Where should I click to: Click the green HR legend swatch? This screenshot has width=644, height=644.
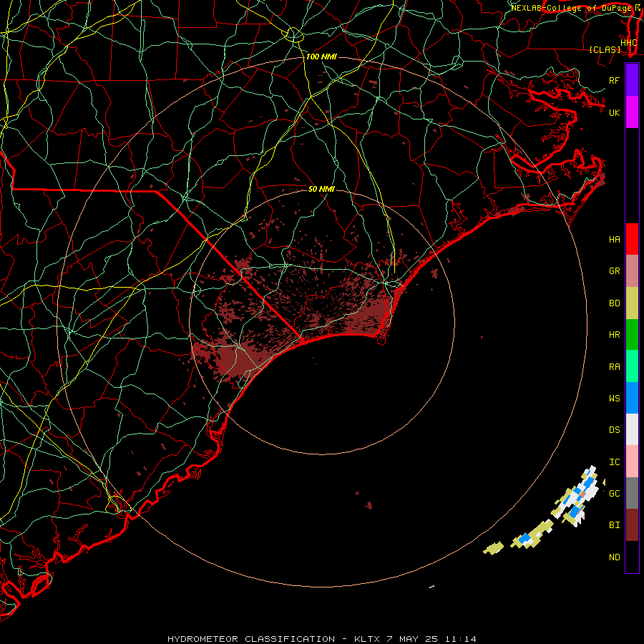[632, 335]
